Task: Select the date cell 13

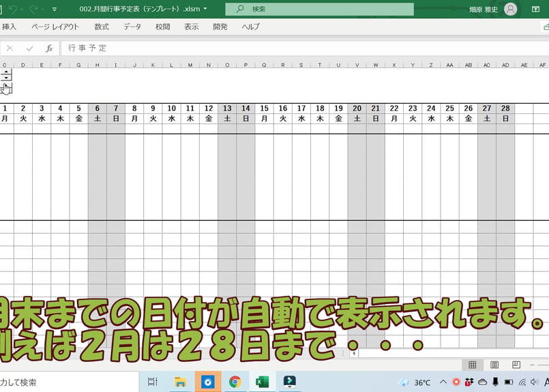Action: click(227, 108)
